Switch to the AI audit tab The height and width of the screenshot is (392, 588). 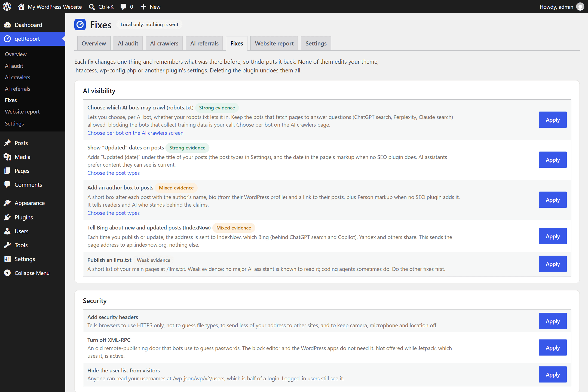[128, 43]
